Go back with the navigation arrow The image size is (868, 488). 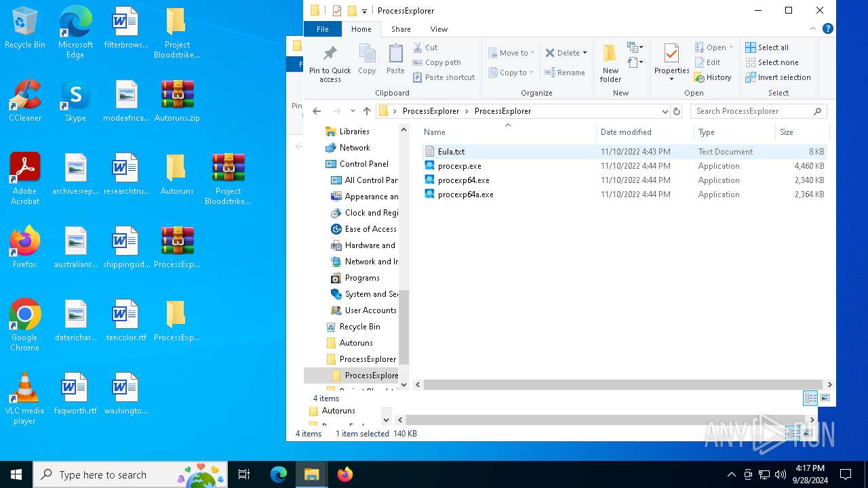click(317, 111)
